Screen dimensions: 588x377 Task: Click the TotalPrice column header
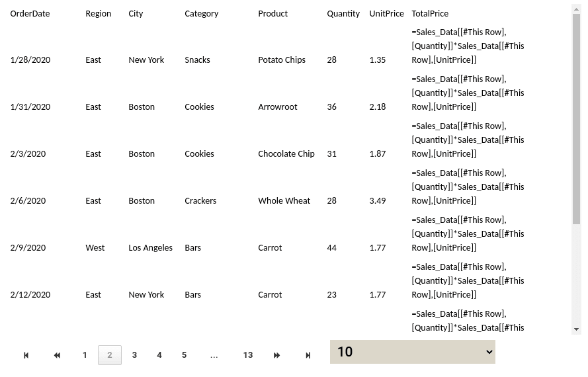pos(430,13)
